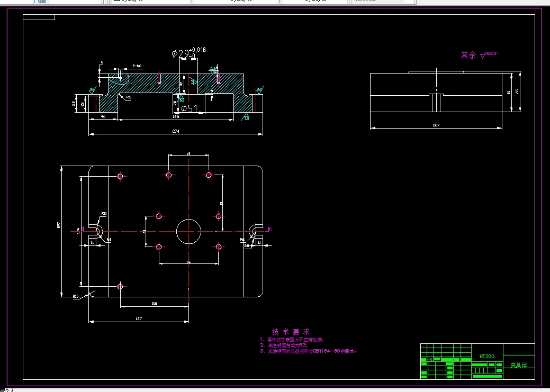Select the Φ29 +0.018 tolerance dimension text

188,52
